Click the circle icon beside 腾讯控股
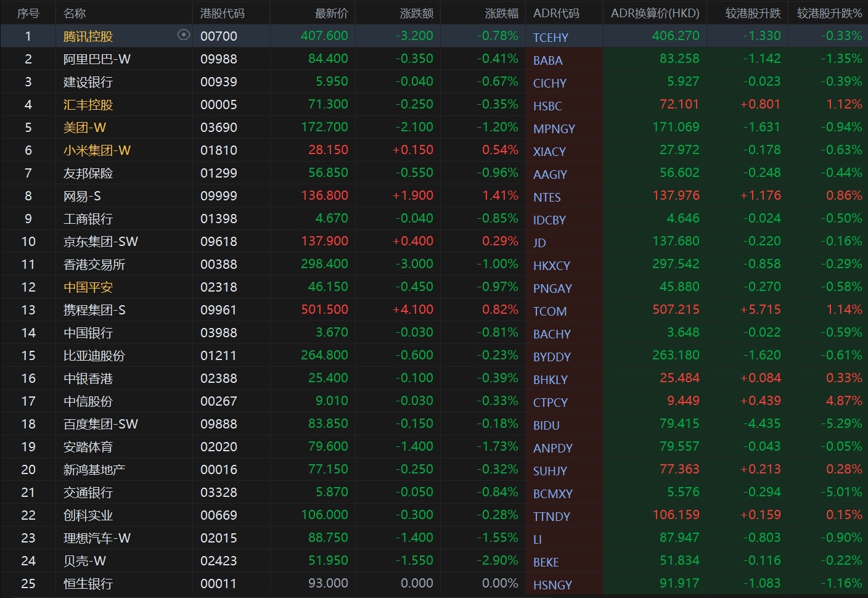 (x=183, y=35)
